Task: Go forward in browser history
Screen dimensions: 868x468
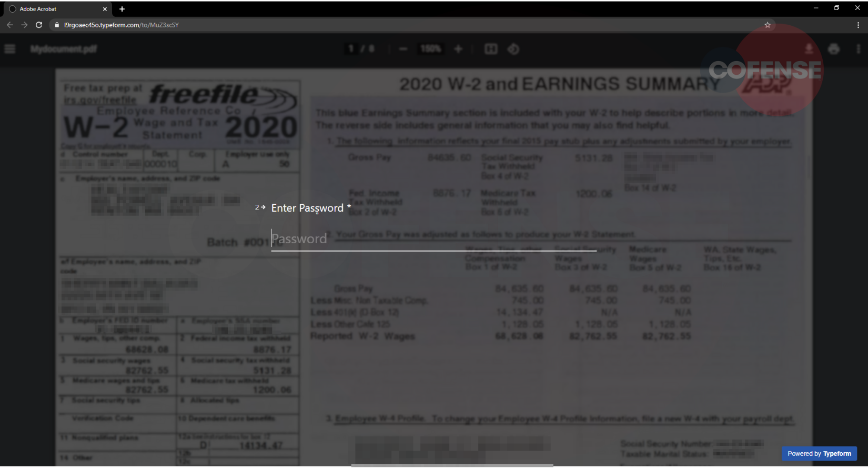Action: (x=24, y=25)
